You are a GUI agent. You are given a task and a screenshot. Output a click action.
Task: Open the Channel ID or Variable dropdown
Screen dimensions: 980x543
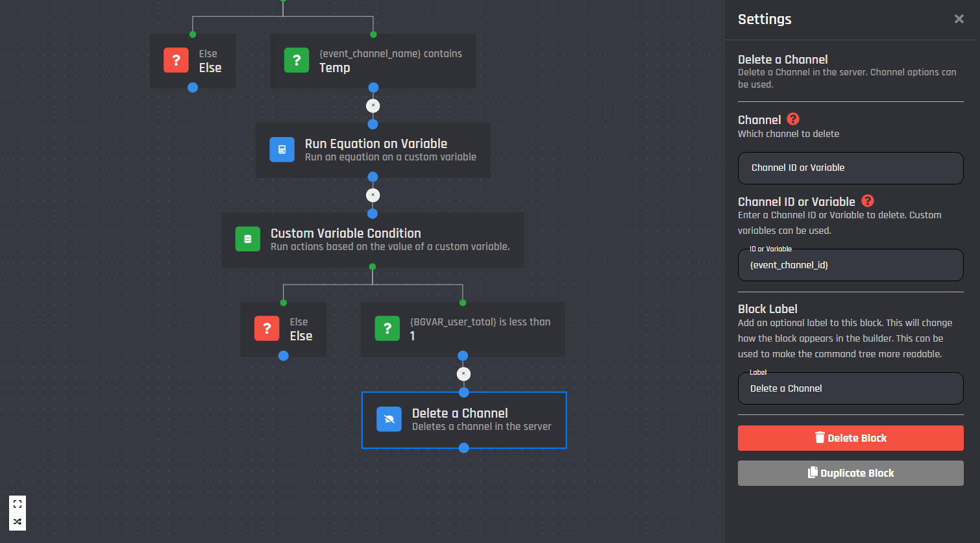[850, 168]
